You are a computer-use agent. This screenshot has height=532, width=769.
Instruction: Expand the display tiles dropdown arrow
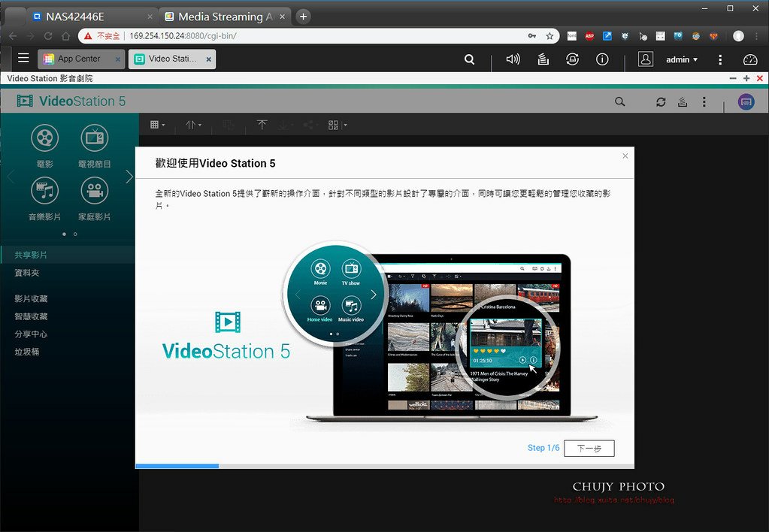345,125
